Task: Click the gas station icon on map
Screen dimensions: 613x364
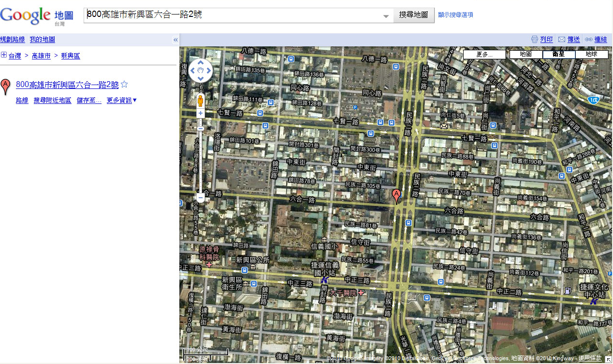Action: (x=568, y=291)
